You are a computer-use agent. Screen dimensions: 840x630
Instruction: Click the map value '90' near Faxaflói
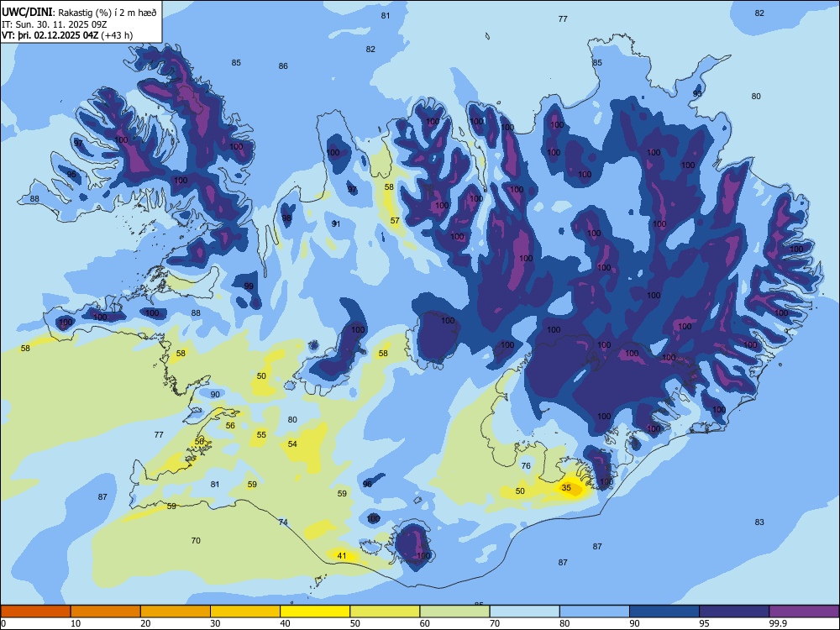tap(215, 394)
